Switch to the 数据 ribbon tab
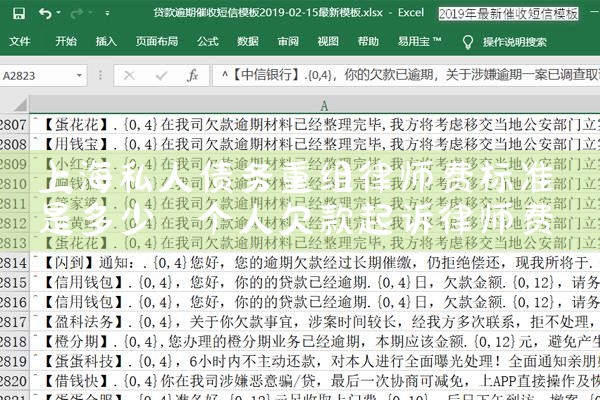Image resolution: width=600 pixels, height=400 pixels. point(248,41)
